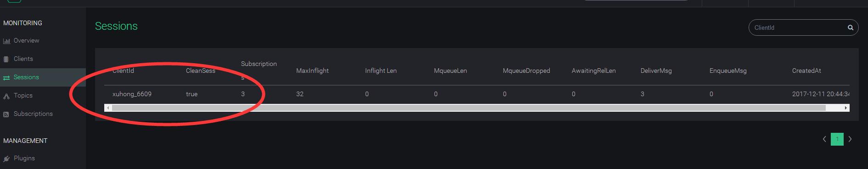The width and height of the screenshot is (868, 169).
Task: Open the Topics menu item
Action: pyautogui.click(x=23, y=95)
